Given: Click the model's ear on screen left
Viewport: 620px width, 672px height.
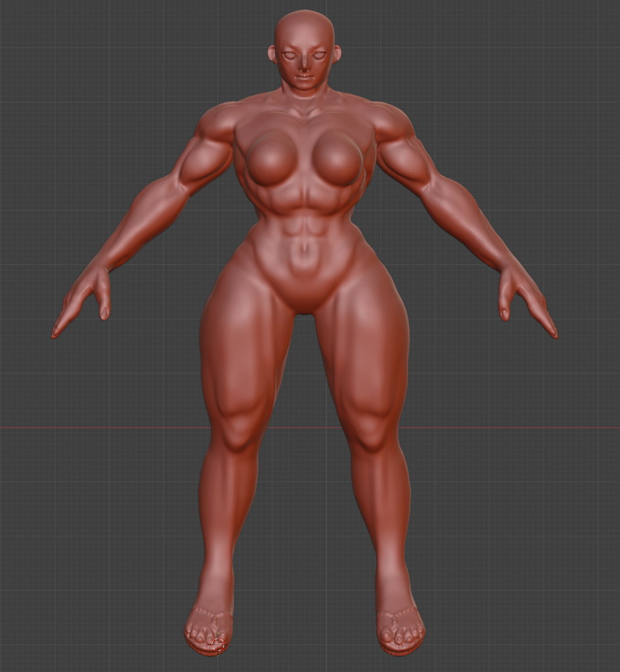Looking at the screenshot, I should pos(271,54).
